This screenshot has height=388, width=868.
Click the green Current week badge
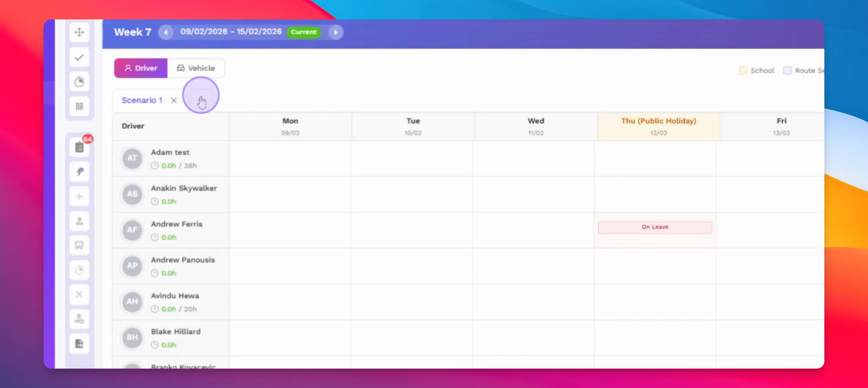click(304, 32)
